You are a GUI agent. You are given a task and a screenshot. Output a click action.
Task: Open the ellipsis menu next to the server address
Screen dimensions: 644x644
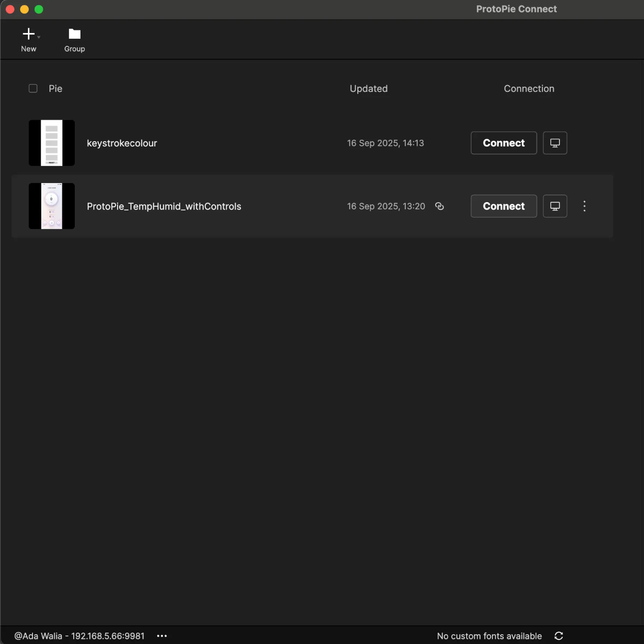coord(161,636)
